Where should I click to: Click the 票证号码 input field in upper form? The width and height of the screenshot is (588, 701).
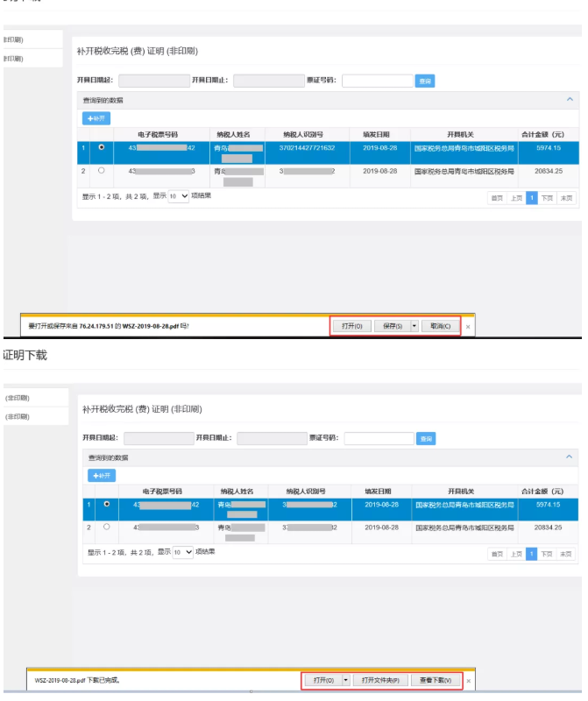(377, 81)
